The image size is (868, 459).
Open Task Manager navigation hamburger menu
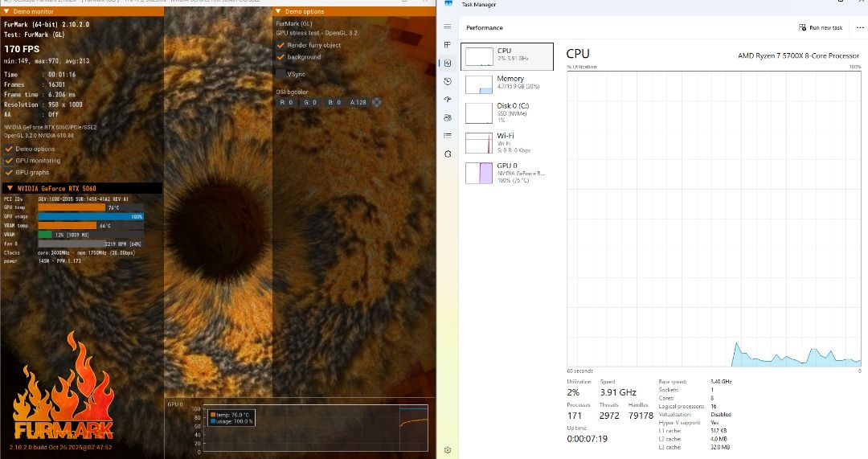click(x=448, y=27)
